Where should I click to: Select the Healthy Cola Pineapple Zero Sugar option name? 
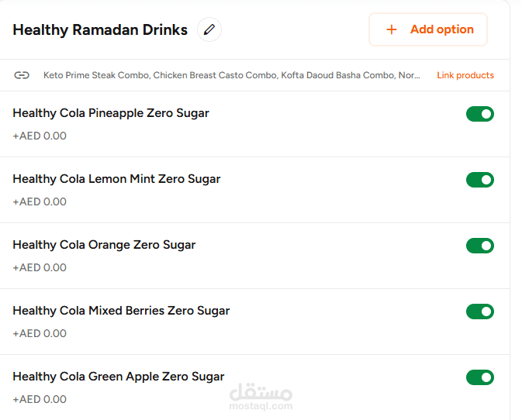pyautogui.click(x=111, y=113)
